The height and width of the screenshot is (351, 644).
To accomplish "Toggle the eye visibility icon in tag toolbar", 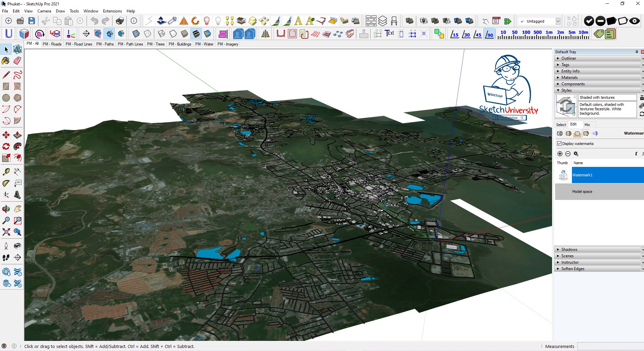I will [x=635, y=21].
